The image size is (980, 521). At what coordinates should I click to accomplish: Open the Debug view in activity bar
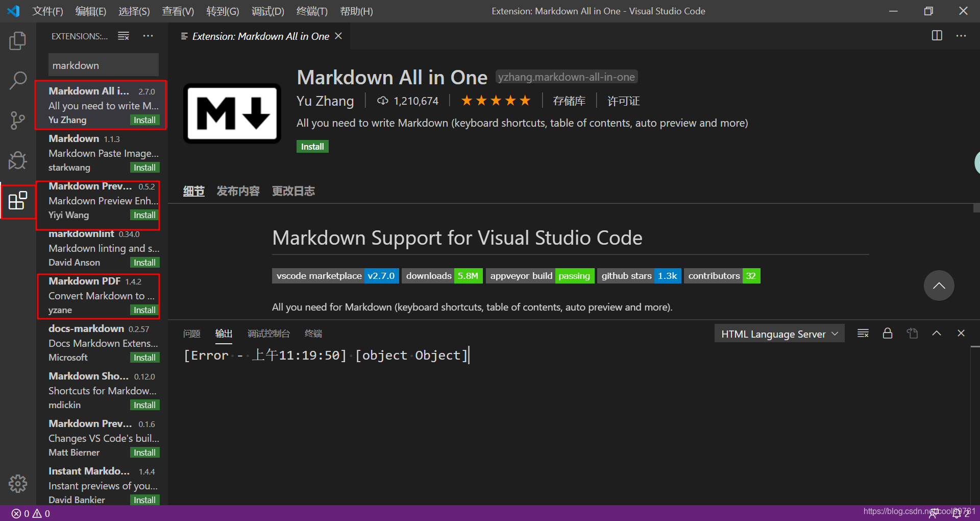(x=18, y=160)
